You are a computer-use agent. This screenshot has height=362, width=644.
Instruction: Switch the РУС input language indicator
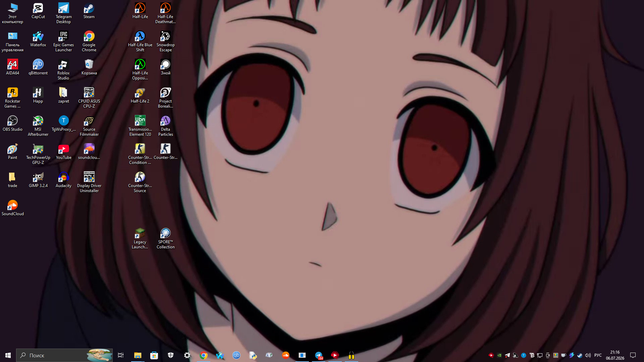598,355
